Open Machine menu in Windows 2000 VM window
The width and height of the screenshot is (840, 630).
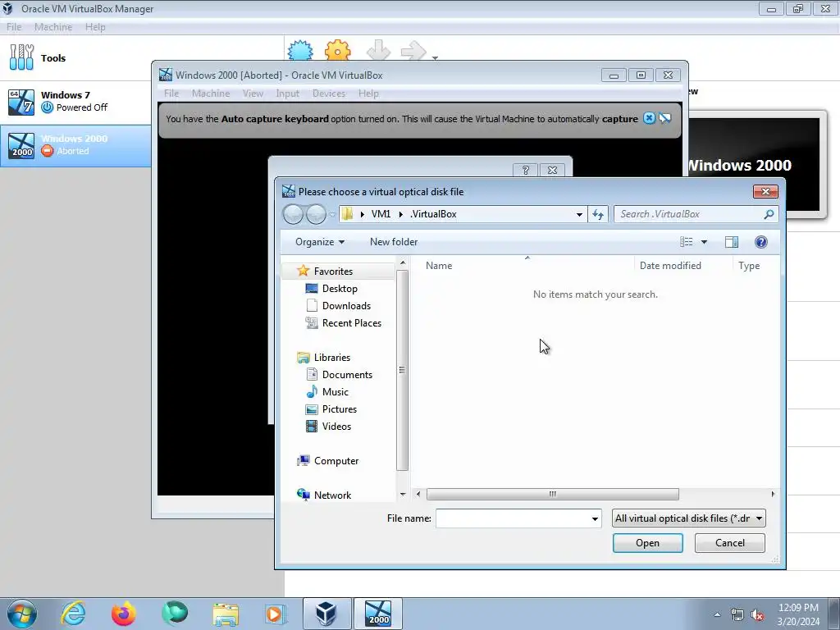tap(211, 94)
